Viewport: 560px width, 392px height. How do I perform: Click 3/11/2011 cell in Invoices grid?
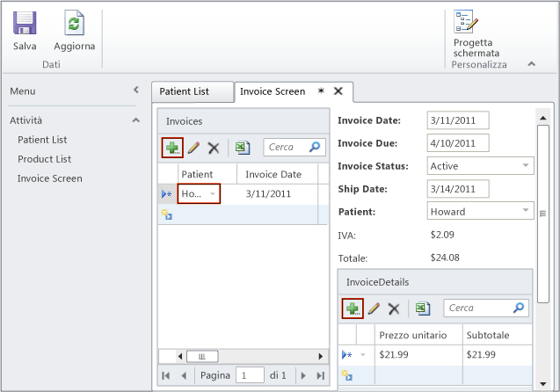click(277, 194)
